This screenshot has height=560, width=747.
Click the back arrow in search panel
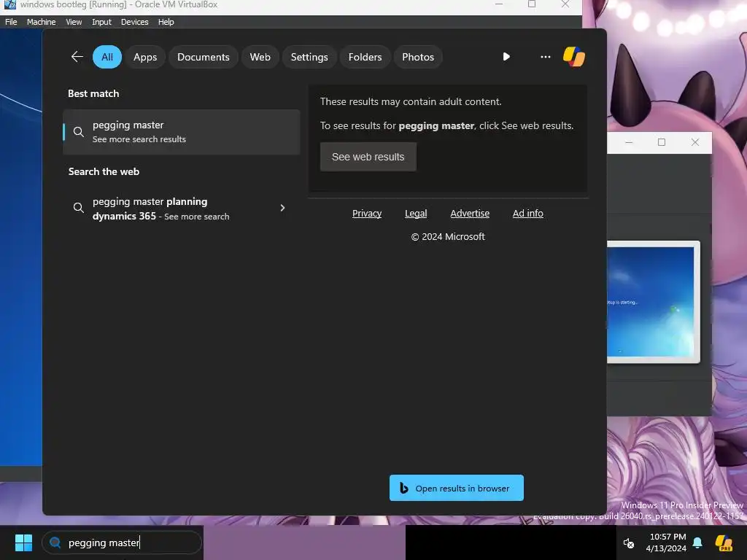(77, 57)
